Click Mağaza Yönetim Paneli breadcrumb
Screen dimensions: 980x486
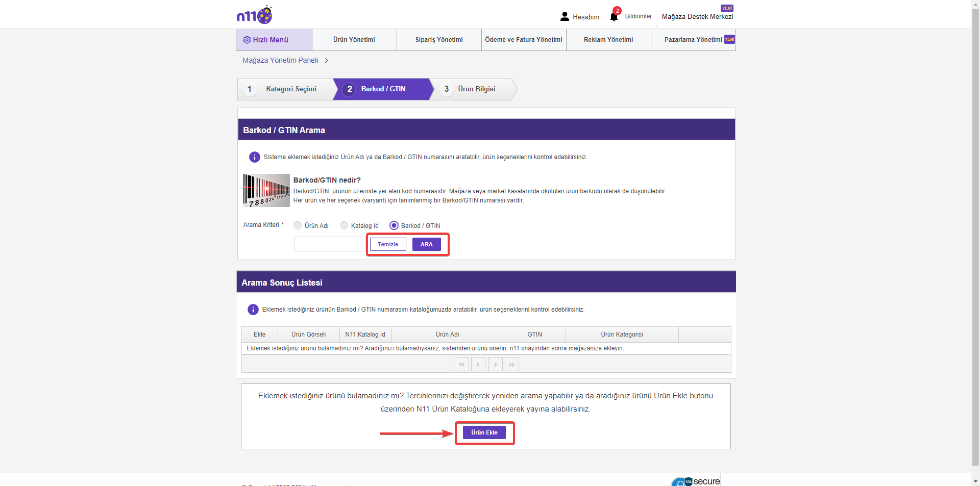[280, 60]
